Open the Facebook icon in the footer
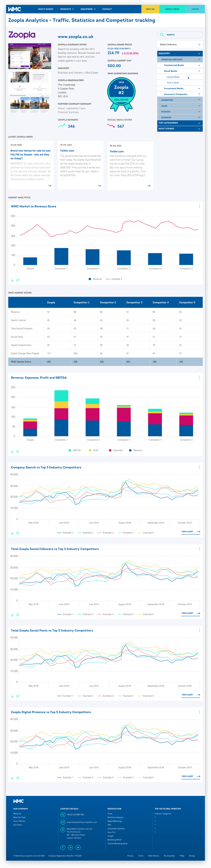The height and width of the screenshot is (868, 211). [x=63, y=847]
